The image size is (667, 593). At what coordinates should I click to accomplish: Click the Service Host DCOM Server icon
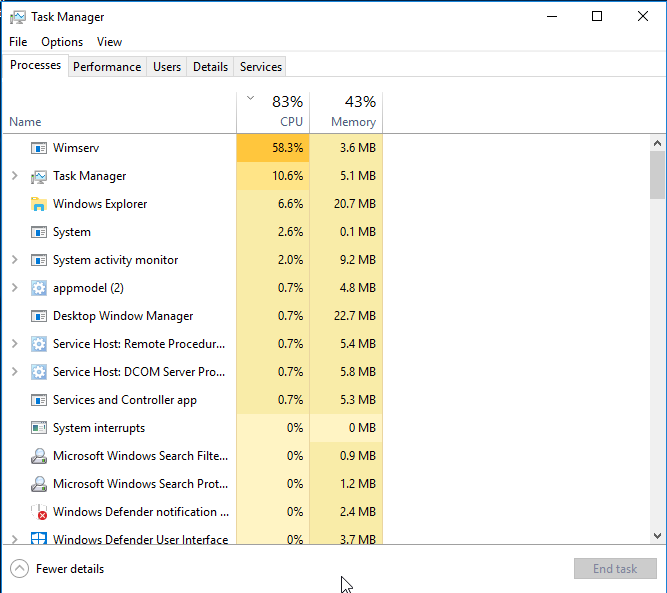(x=39, y=372)
